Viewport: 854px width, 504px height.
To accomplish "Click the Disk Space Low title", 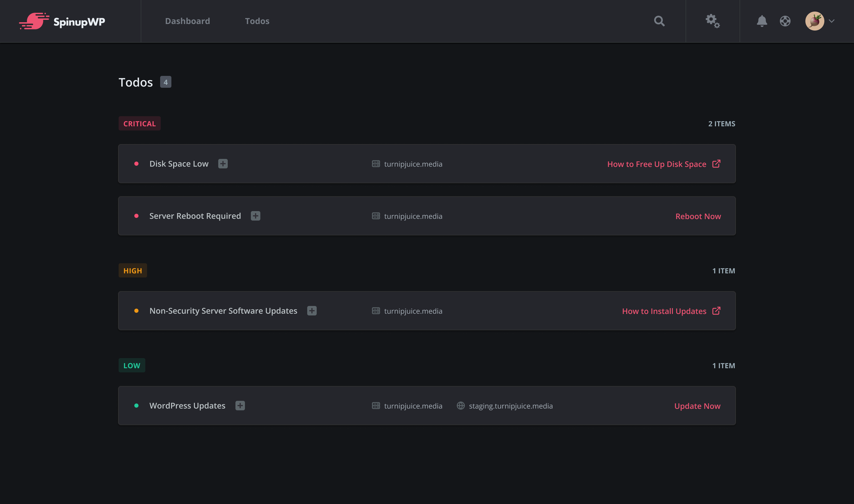I will [x=179, y=164].
